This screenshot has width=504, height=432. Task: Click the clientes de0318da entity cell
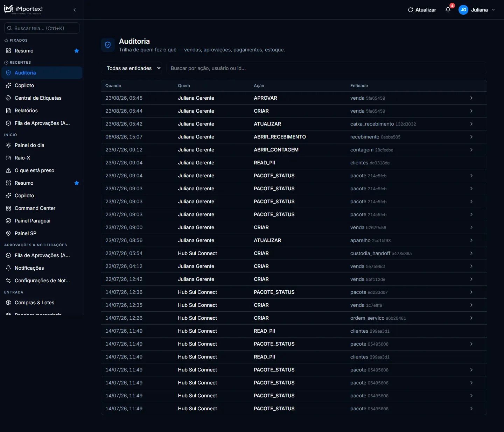[370, 163]
